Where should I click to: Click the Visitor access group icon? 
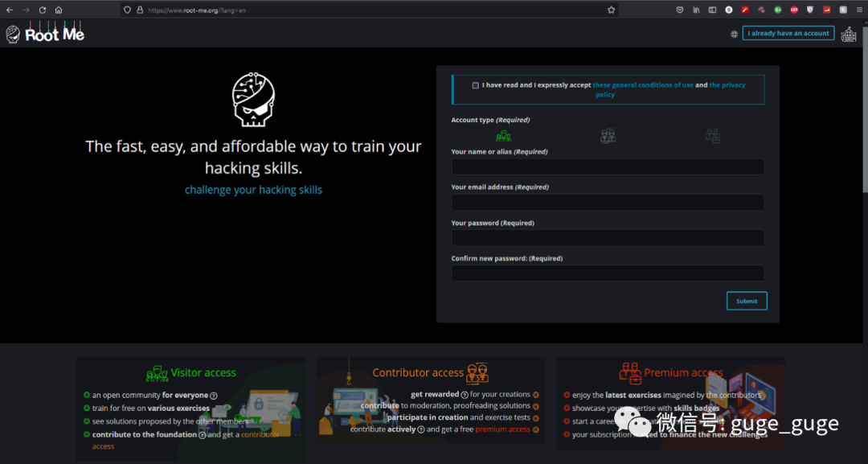point(158,373)
